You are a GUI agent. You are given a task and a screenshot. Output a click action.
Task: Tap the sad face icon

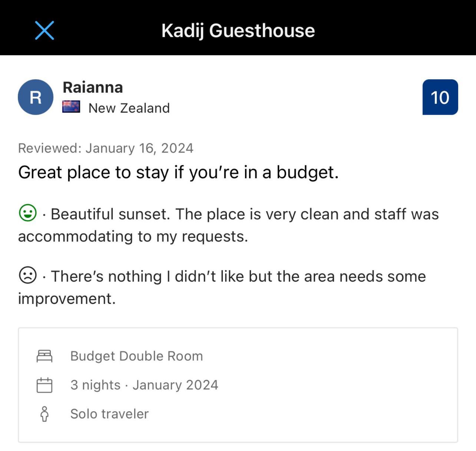pos(28,275)
